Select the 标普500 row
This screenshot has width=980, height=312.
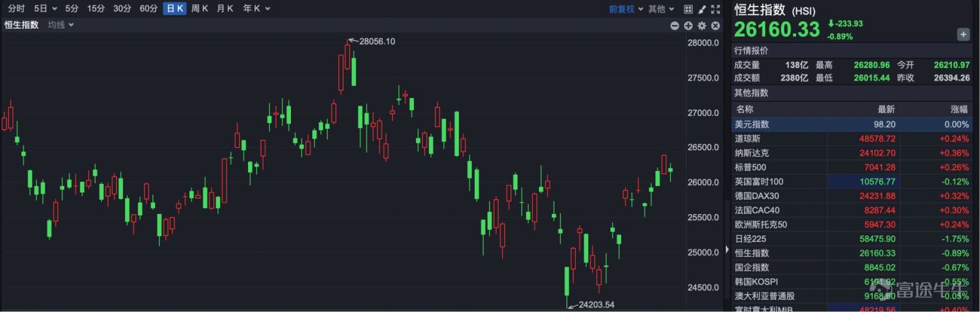(x=852, y=167)
